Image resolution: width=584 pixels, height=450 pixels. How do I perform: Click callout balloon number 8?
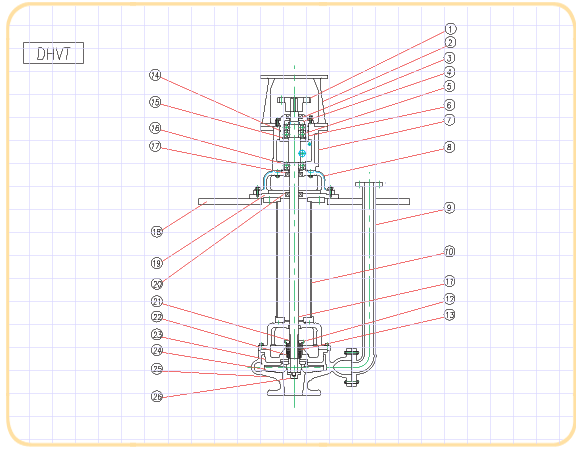pos(450,147)
